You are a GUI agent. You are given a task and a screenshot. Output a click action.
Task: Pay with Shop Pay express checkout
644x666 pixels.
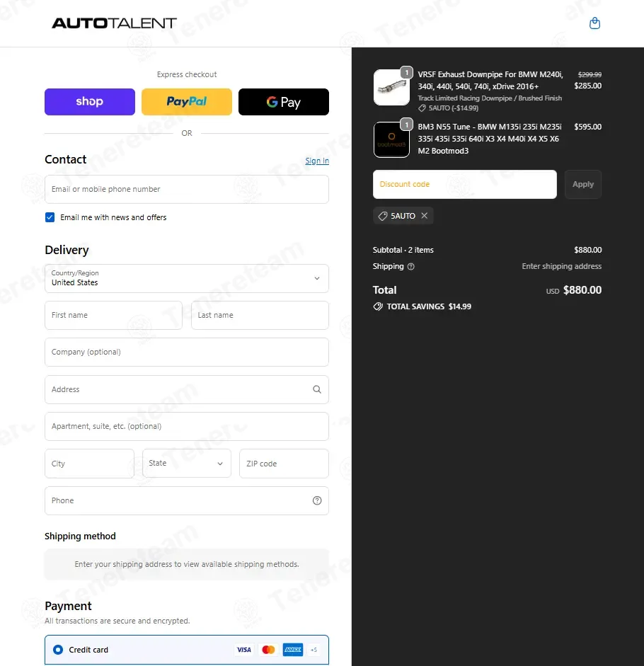(90, 102)
